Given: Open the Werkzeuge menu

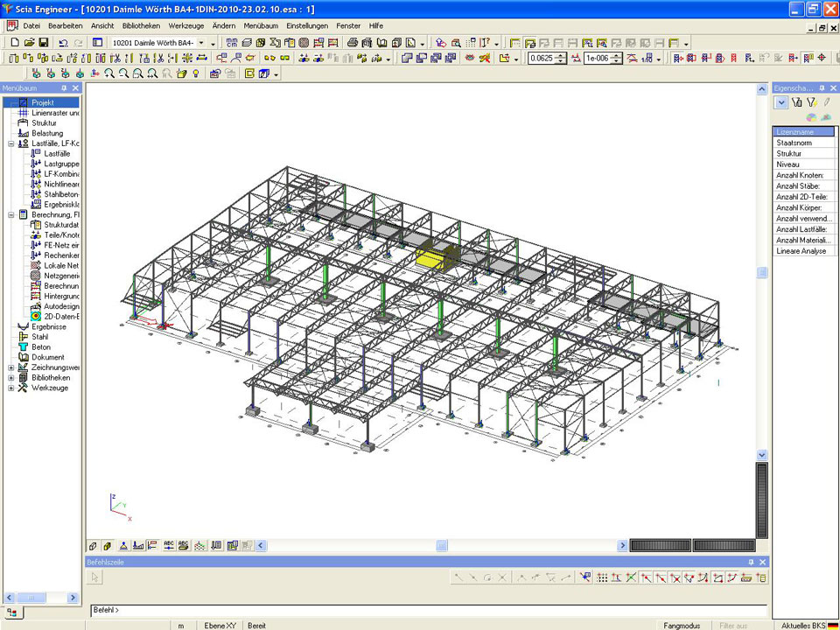Looking at the screenshot, I should [185, 25].
